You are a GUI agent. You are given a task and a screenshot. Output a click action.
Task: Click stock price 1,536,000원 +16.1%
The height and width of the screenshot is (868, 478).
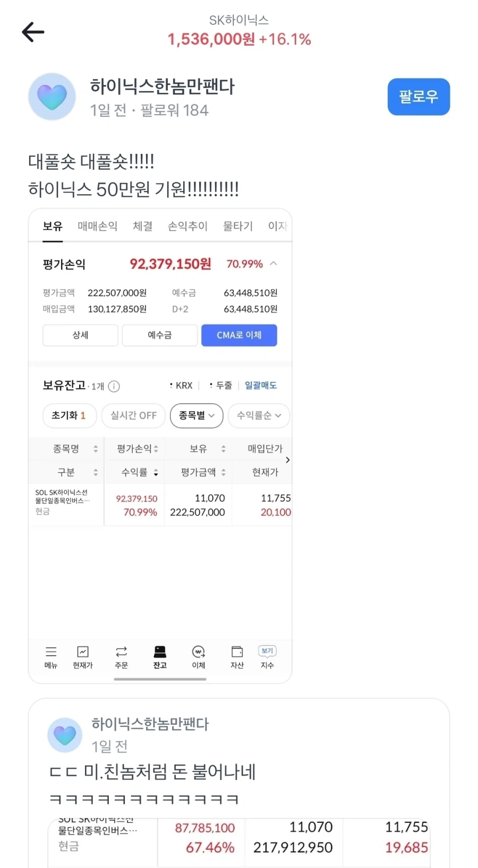[239, 39]
